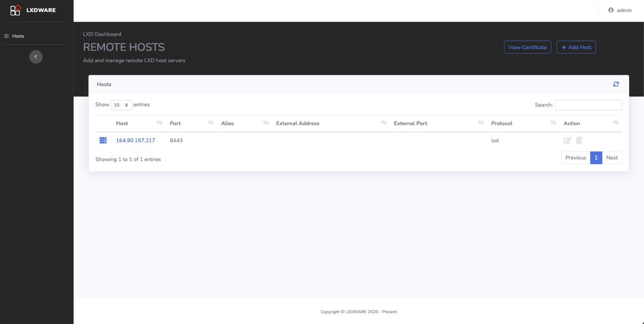Open the Hosts sidebar menu item

18,36
